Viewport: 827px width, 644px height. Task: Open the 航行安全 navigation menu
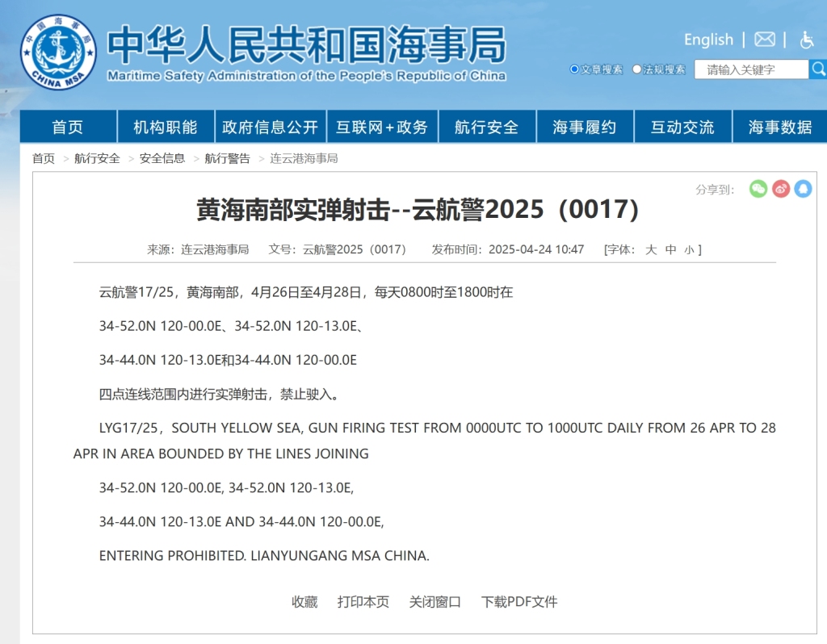click(486, 127)
